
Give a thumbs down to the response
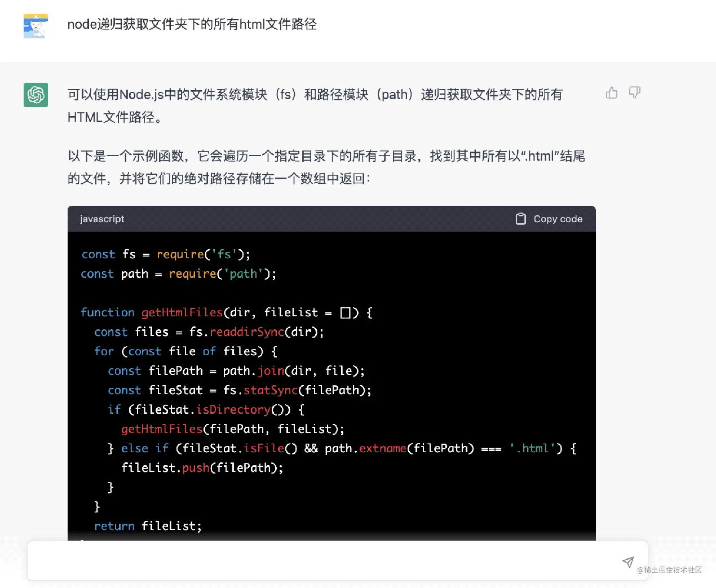[635, 92]
